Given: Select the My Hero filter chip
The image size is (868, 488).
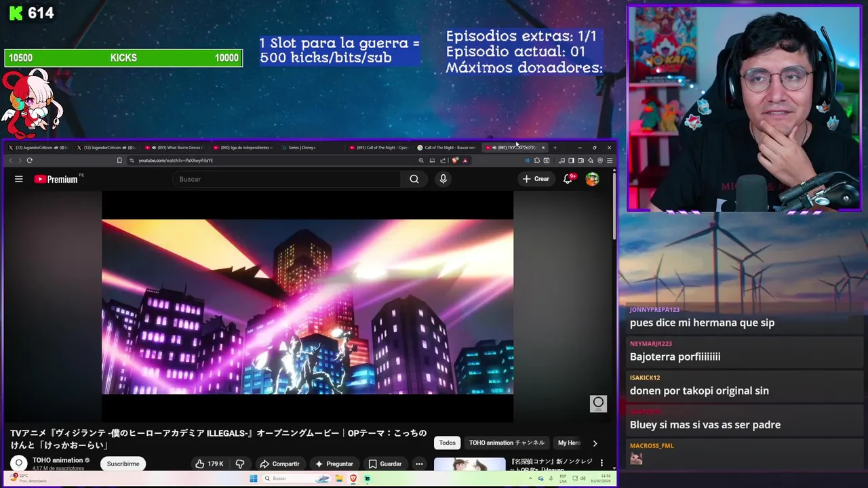Looking at the screenshot, I should point(569,443).
